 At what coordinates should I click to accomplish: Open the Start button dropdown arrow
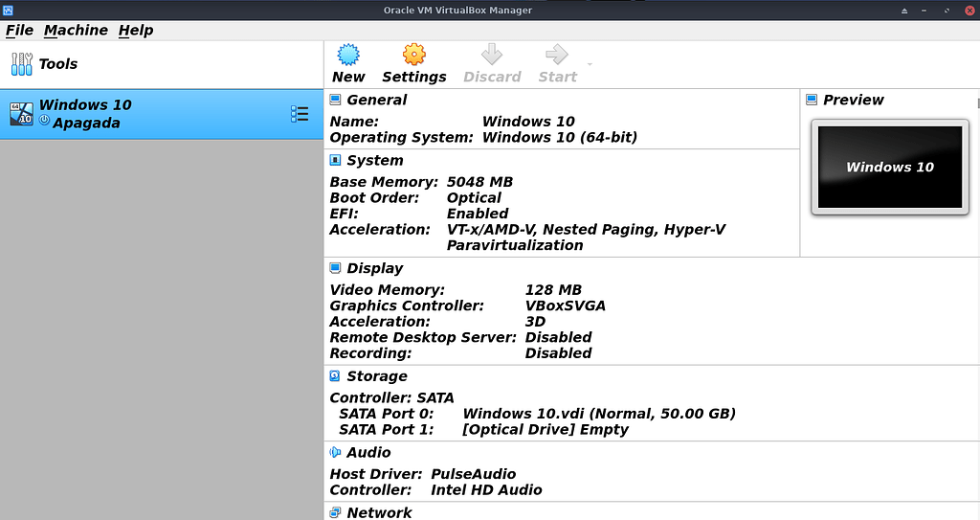(x=590, y=64)
